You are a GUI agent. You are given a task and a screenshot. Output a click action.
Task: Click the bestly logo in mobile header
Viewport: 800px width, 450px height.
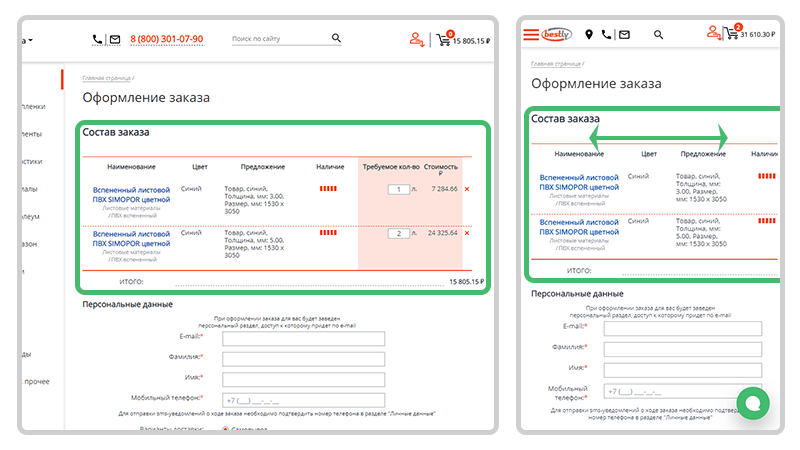coord(556,34)
